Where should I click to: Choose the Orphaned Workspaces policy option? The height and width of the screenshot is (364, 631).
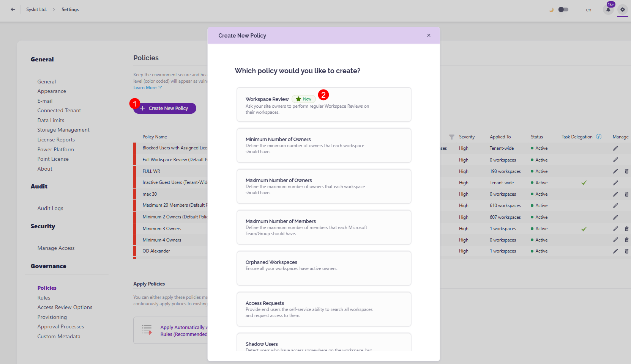323,268
